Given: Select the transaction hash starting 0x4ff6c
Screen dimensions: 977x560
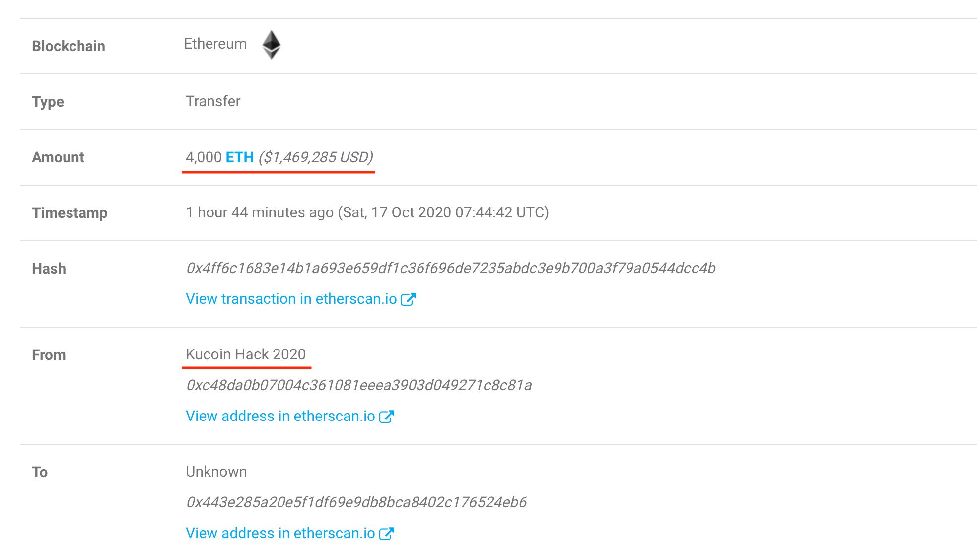Looking at the screenshot, I should (x=450, y=268).
